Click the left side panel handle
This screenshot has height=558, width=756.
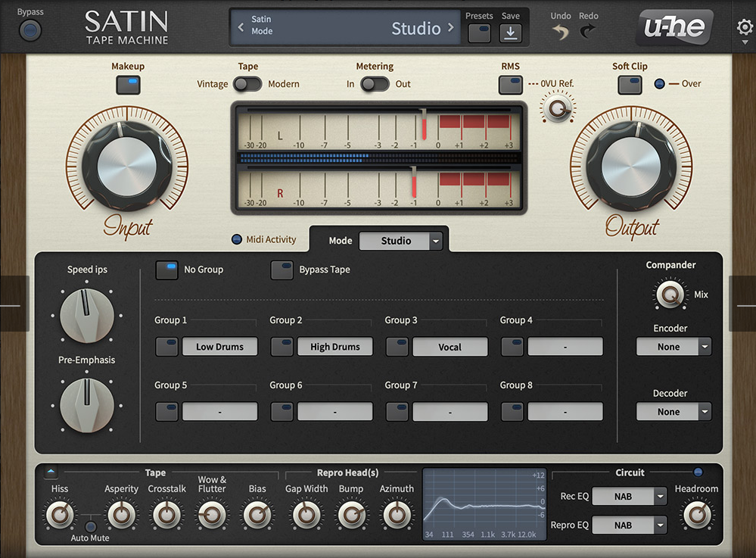14,304
